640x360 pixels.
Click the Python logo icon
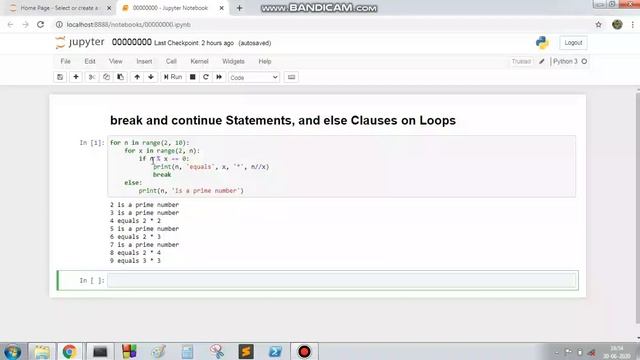pos(542,42)
